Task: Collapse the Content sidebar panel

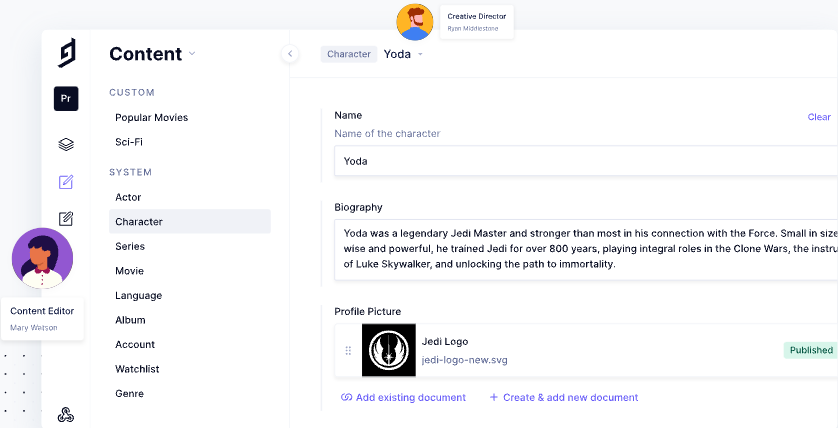Action: pos(289,54)
